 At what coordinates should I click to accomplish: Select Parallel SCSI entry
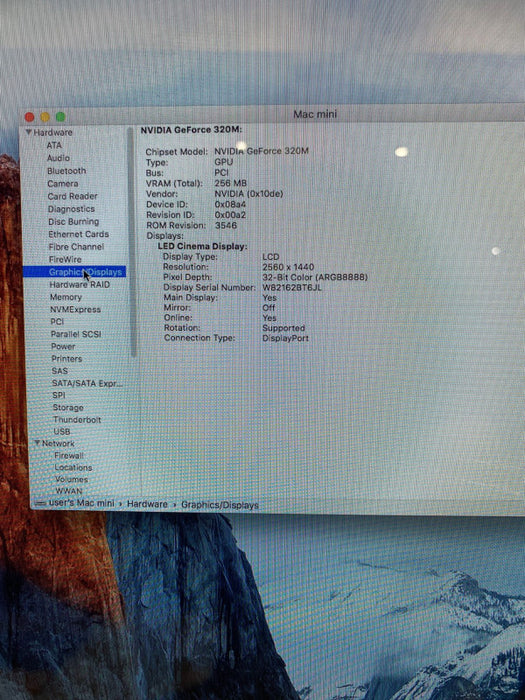coord(76,334)
